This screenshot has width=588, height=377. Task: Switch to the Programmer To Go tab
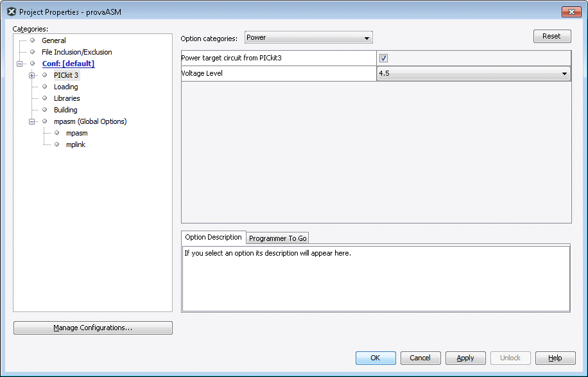[277, 238]
